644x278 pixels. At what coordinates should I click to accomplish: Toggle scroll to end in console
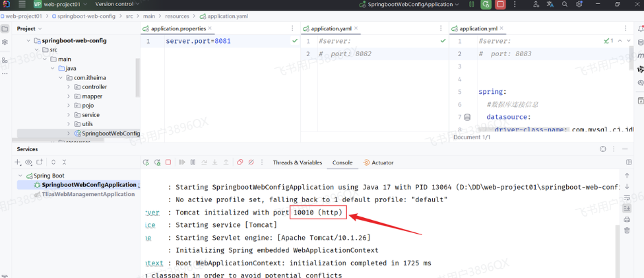tap(627, 208)
